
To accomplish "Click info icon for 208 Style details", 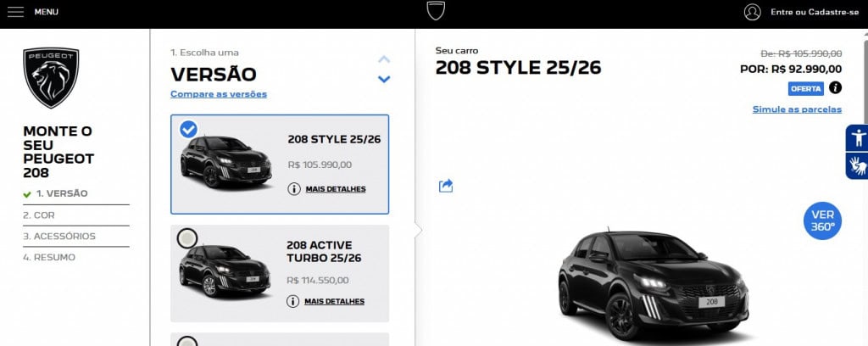I will (294, 189).
